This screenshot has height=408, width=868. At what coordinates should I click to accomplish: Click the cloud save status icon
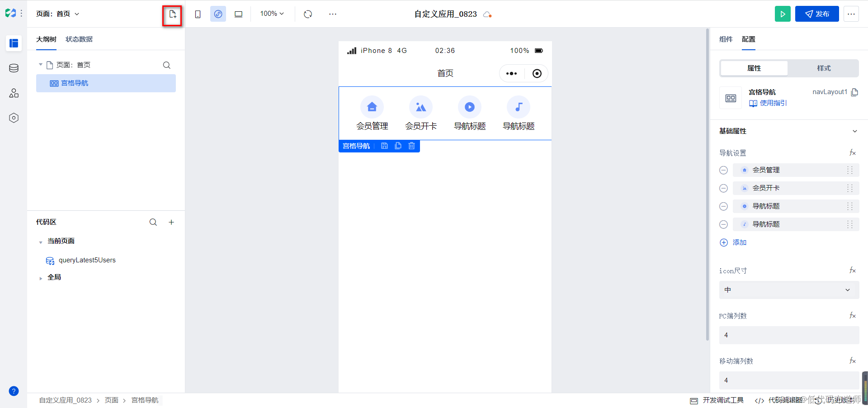487,14
